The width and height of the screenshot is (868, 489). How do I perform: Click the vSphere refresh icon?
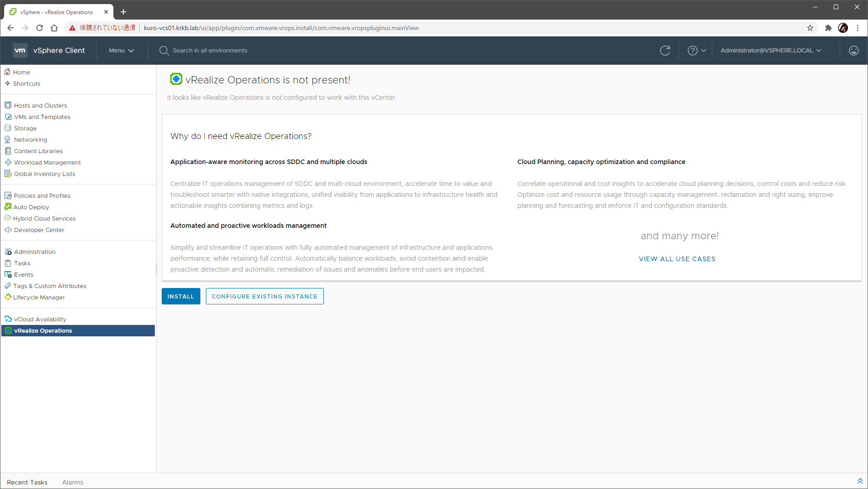pos(665,51)
